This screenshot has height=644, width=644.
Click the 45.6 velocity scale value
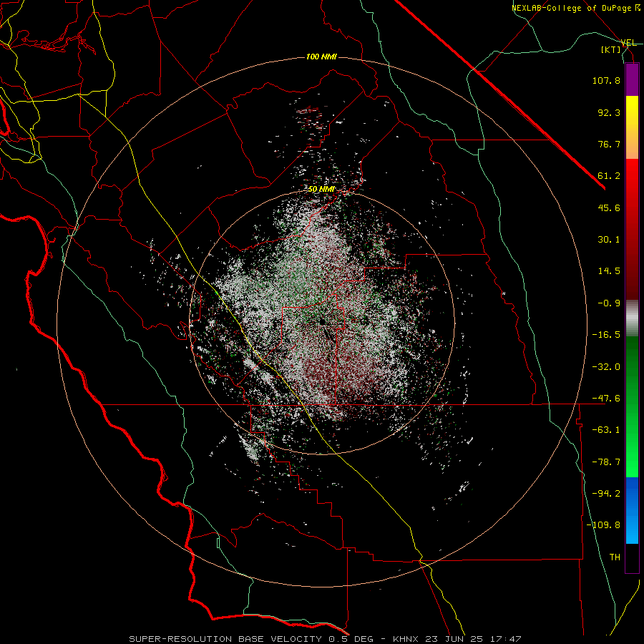[x=609, y=208]
